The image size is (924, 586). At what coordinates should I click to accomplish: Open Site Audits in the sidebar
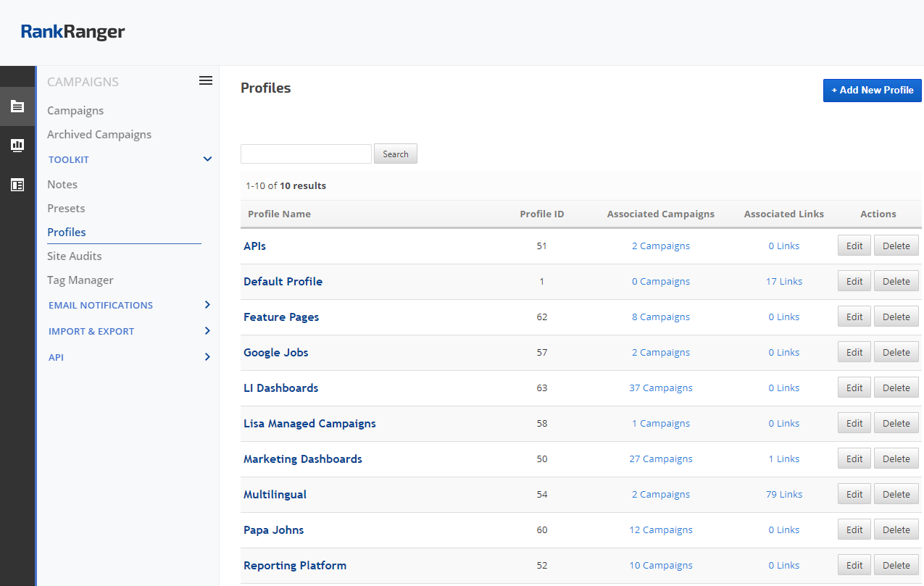tap(75, 256)
